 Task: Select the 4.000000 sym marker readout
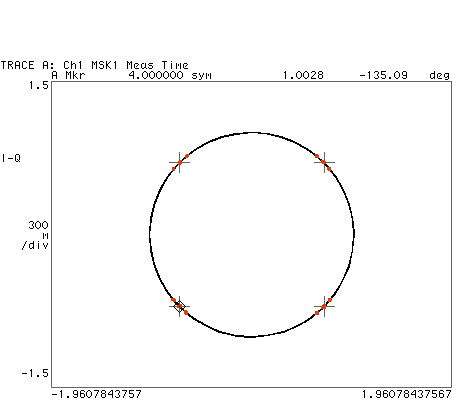tap(170, 75)
